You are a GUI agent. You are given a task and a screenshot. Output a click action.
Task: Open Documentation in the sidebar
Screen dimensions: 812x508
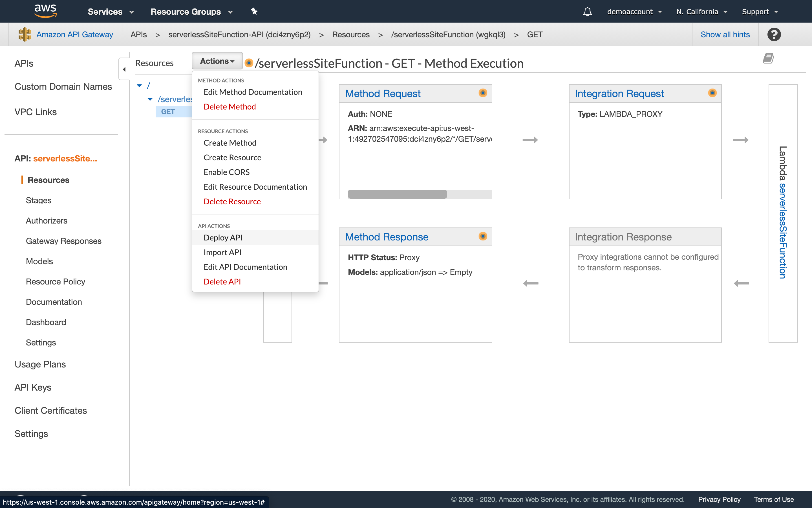(x=54, y=302)
